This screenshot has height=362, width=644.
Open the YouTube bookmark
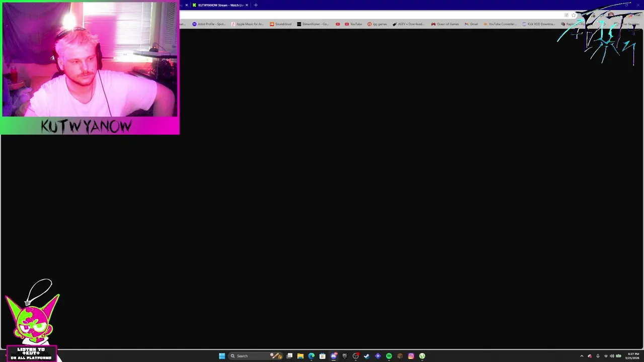(x=353, y=24)
